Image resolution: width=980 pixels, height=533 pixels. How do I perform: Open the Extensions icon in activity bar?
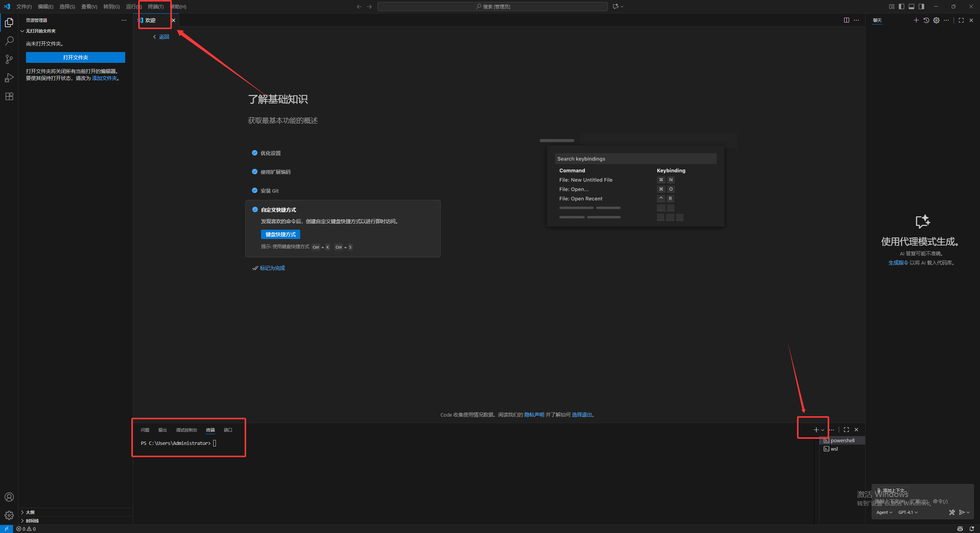point(9,96)
